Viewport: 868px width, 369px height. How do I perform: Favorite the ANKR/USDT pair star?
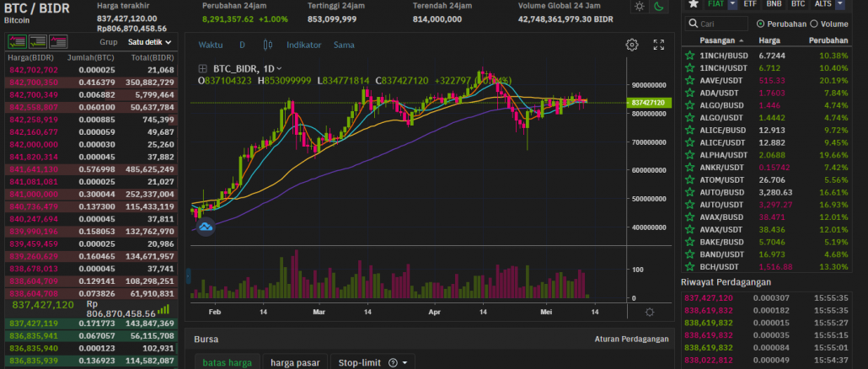coord(689,168)
